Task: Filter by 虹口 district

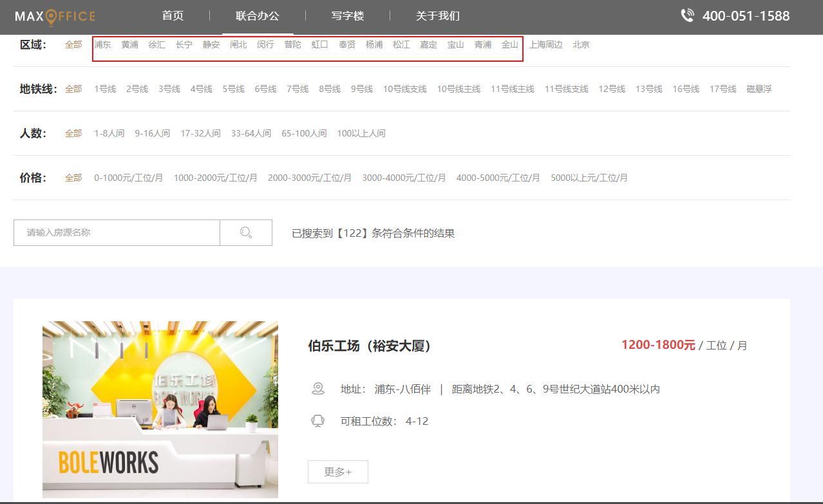Action: click(320, 44)
